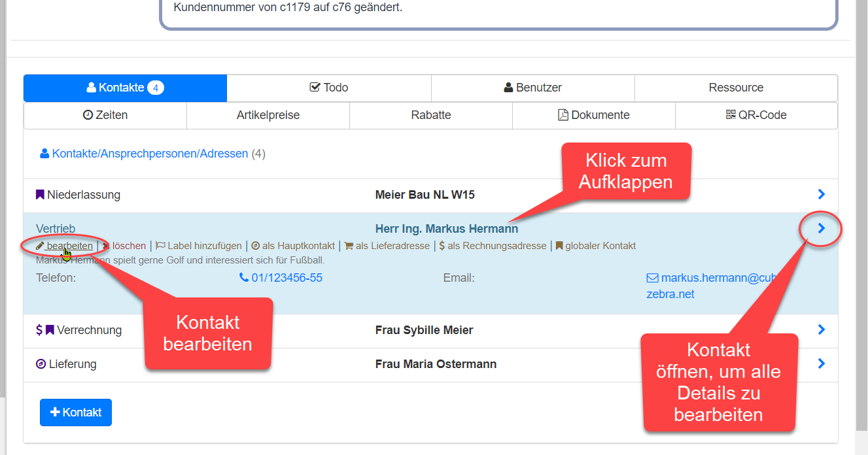Mark contact als Rechnungsadresse
This screenshot has width=868, height=455.
coord(493,246)
